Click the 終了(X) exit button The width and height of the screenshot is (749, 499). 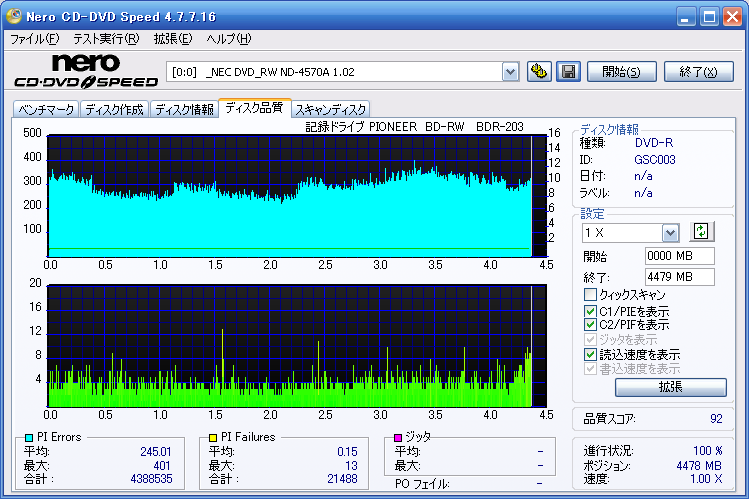tap(699, 72)
